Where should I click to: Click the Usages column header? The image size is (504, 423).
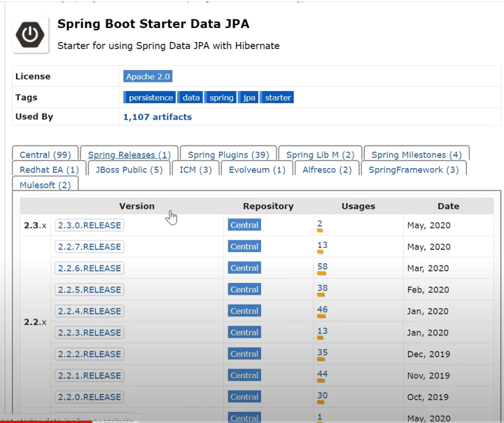358,206
